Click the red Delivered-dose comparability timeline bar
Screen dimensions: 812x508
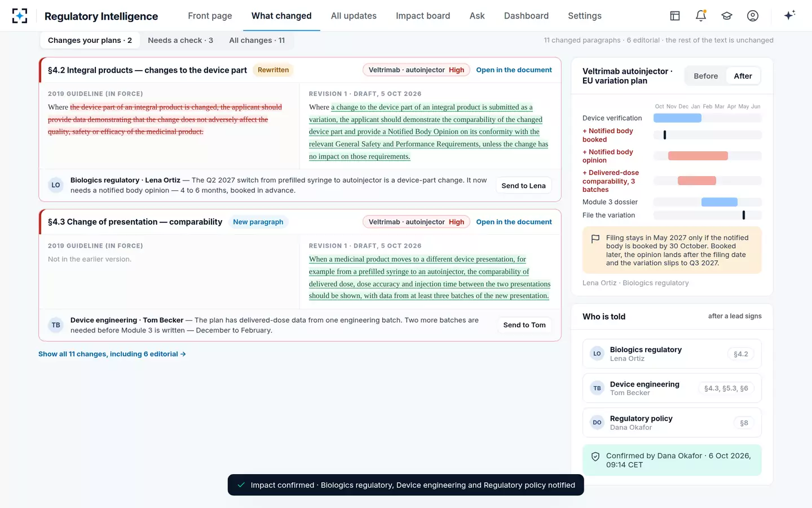[697, 181]
